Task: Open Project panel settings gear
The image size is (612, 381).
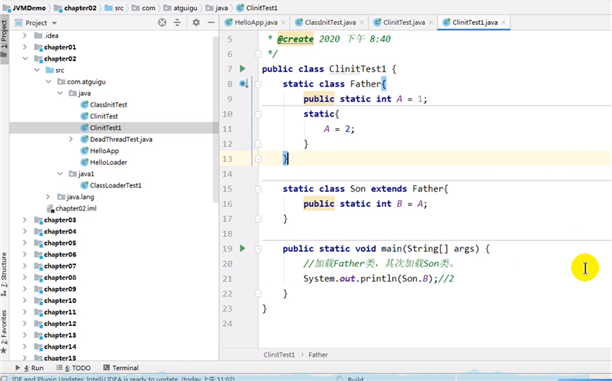Action: pyautogui.click(x=196, y=23)
